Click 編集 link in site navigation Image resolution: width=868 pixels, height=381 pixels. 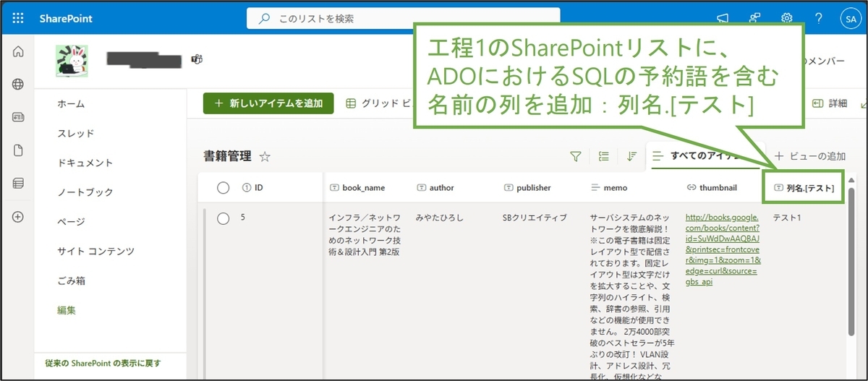[x=67, y=310]
